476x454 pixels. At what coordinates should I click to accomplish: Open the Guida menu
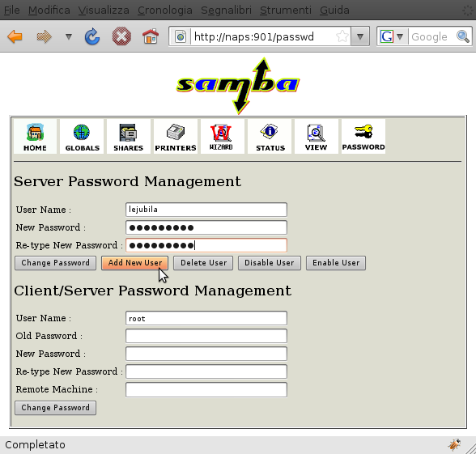(334, 10)
